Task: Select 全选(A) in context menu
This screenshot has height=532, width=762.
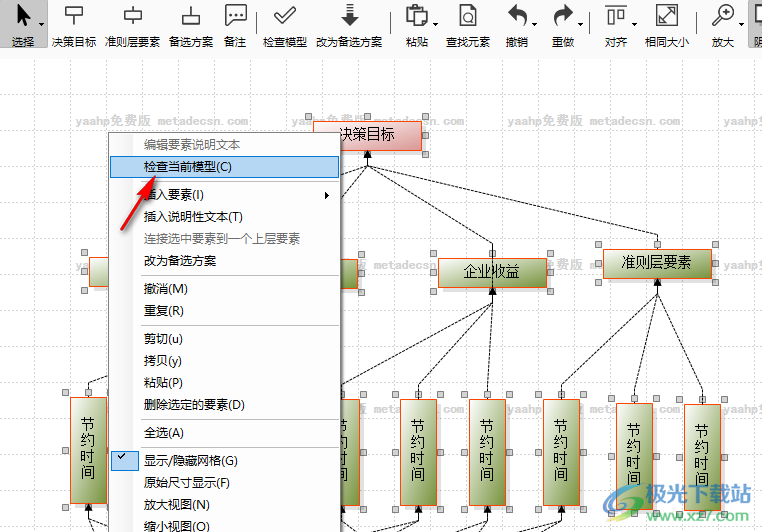Action: coord(224,433)
